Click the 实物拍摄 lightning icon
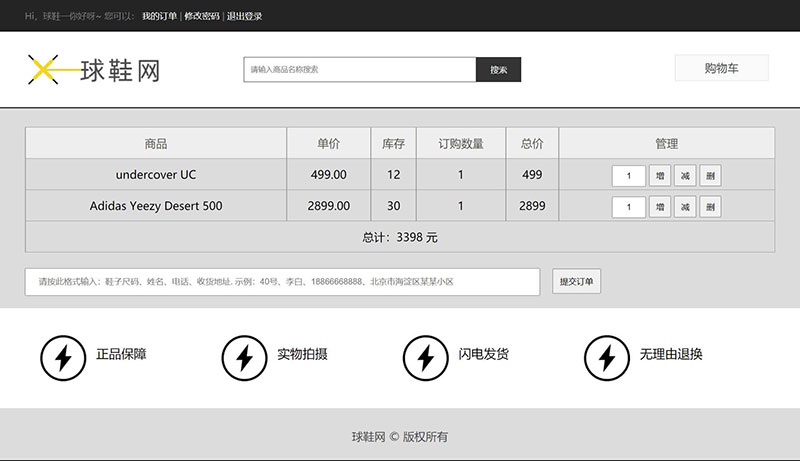Image resolution: width=800 pixels, height=461 pixels. [x=243, y=357]
